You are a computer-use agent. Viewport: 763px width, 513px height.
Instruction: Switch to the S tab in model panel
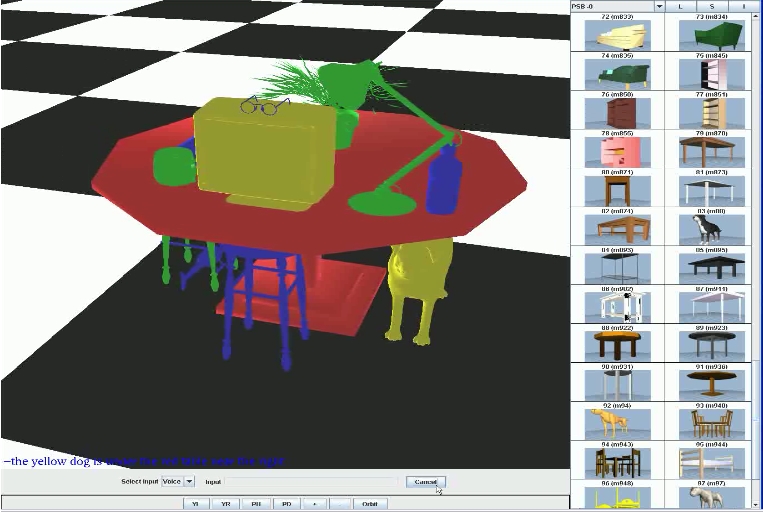tap(712, 6)
